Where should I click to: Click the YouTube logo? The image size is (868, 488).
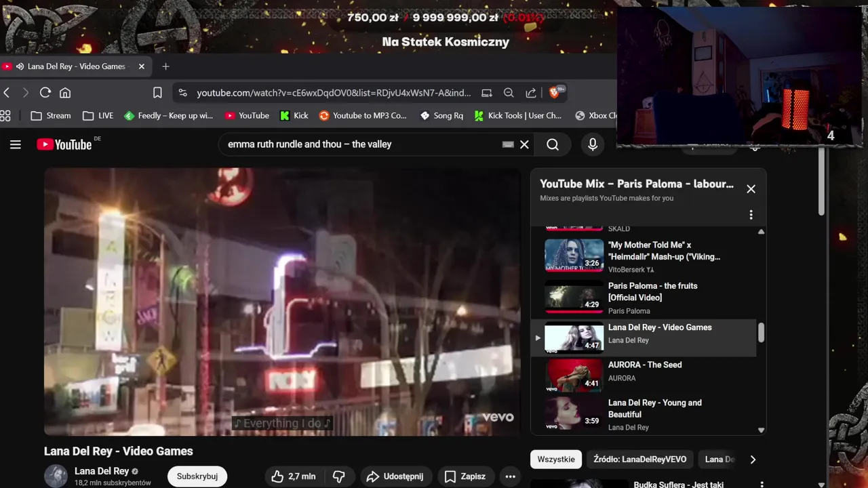pos(64,144)
